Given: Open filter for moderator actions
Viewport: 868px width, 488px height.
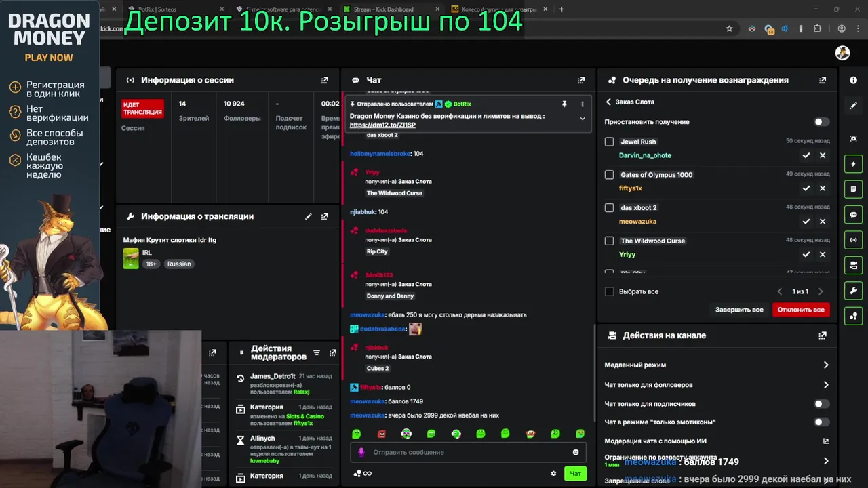Looking at the screenshot, I should tap(317, 352).
